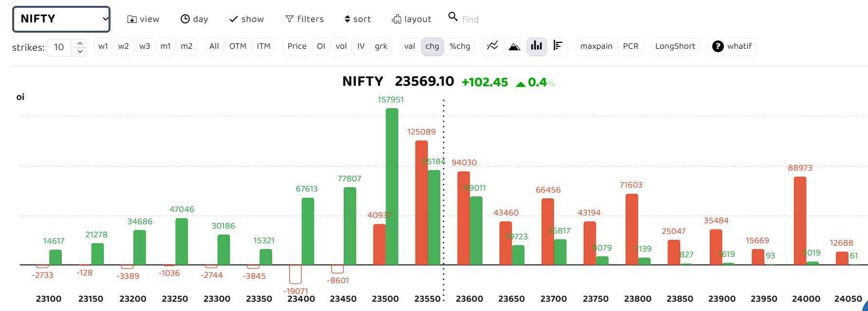Toggle the chg display mode
The height and width of the screenshot is (311, 868).
point(432,46)
